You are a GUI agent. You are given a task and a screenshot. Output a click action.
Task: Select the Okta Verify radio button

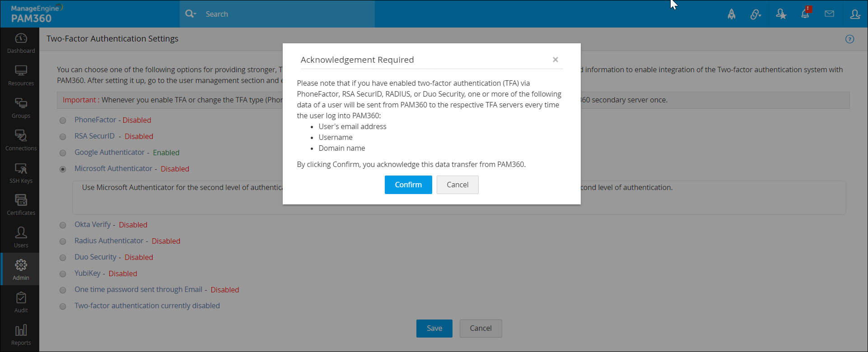click(x=63, y=225)
